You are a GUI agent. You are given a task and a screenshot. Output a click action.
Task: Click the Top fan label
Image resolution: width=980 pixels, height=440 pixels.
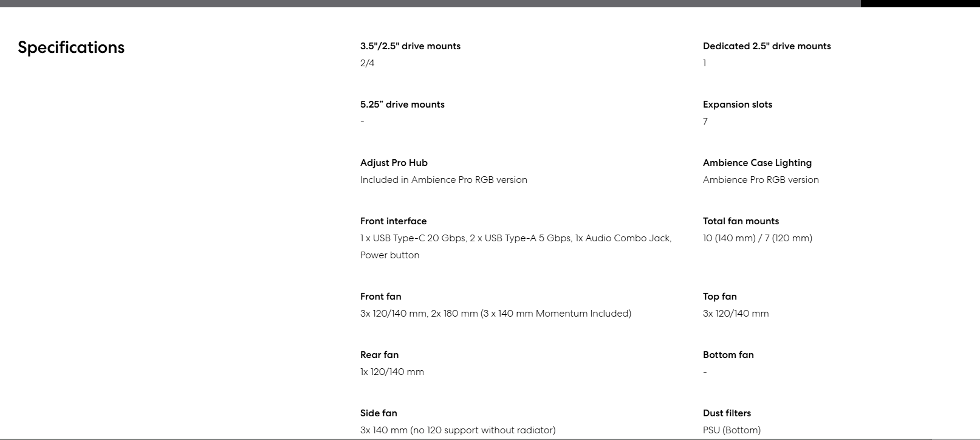[719, 297]
